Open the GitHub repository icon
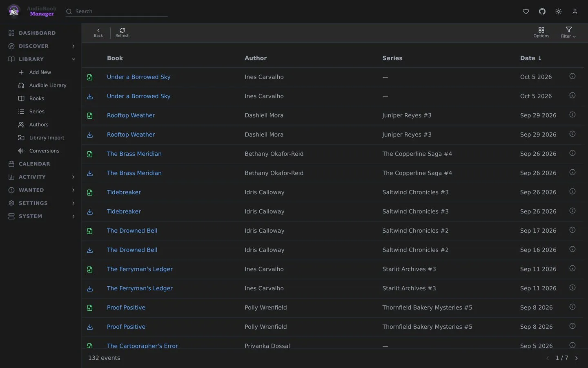The height and width of the screenshot is (368, 588). pyautogui.click(x=542, y=11)
